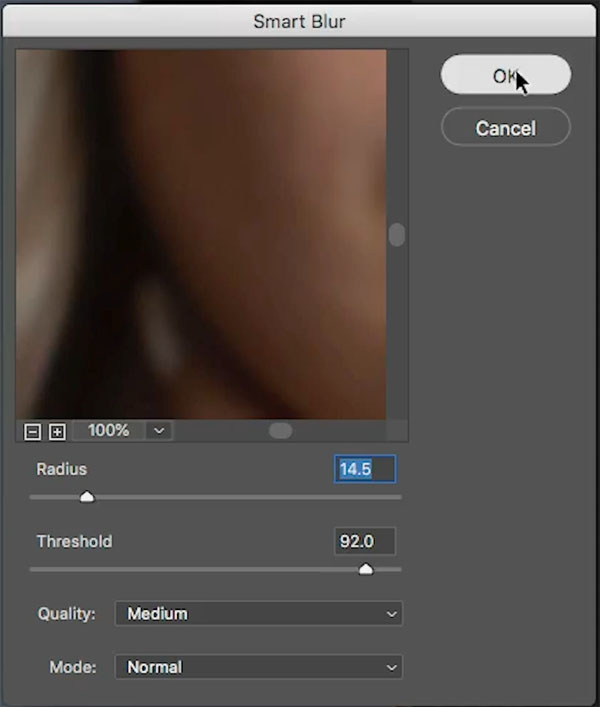Cancel the Smart Blur dialog
The image size is (600, 707).
tap(506, 128)
